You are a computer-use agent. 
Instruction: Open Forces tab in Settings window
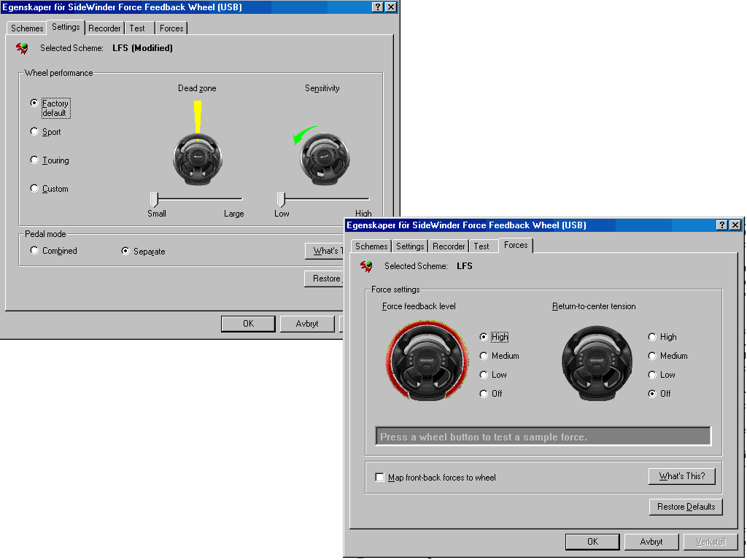tap(171, 28)
